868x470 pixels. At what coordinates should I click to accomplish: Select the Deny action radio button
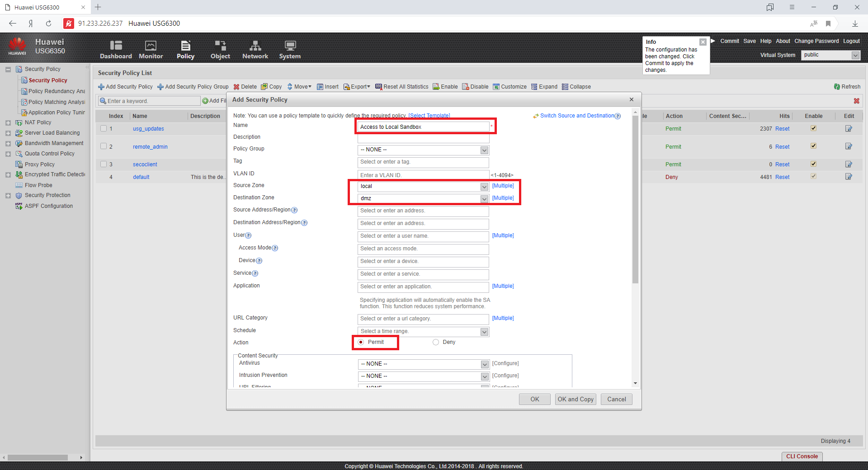tap(436, 342)
